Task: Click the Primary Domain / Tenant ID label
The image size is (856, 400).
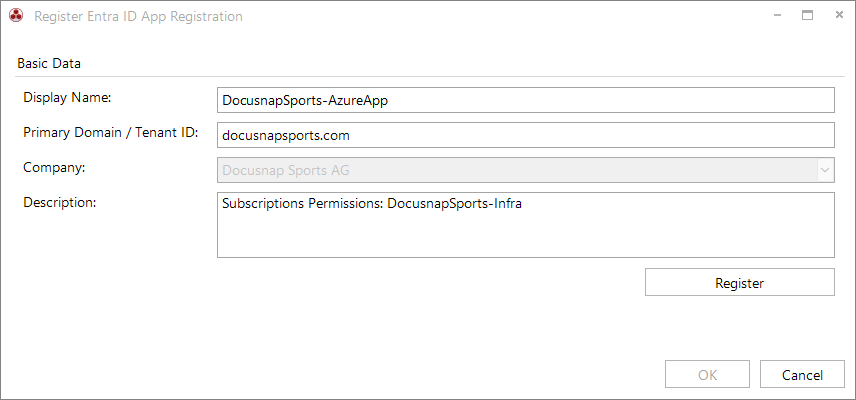Action: click(110, 133)
